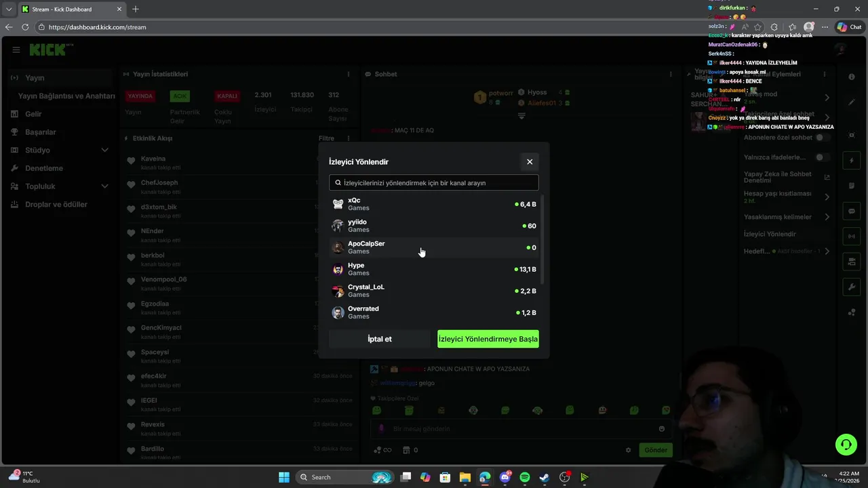This screenshot has height=488, width=868.
Task: Click the chat bubble icon in right toolbar
Action: 852,211
